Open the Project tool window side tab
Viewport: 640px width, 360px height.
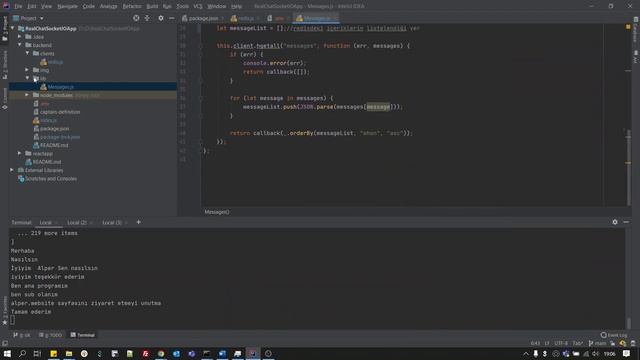pyautogui.click(x=4, y=29)
